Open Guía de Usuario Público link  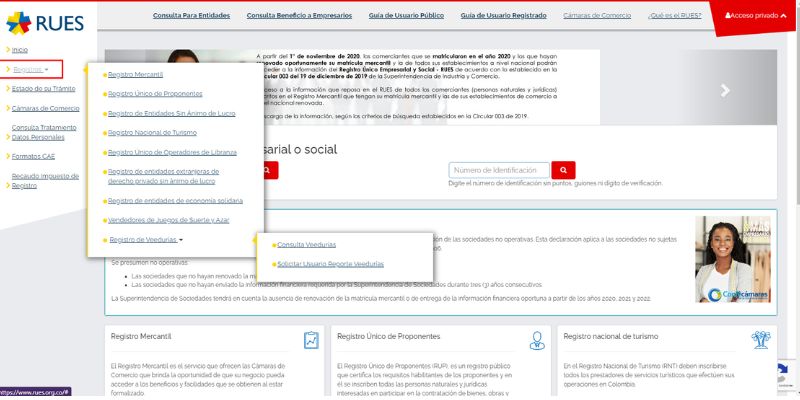pyautogui.click(x=406, y=16)
